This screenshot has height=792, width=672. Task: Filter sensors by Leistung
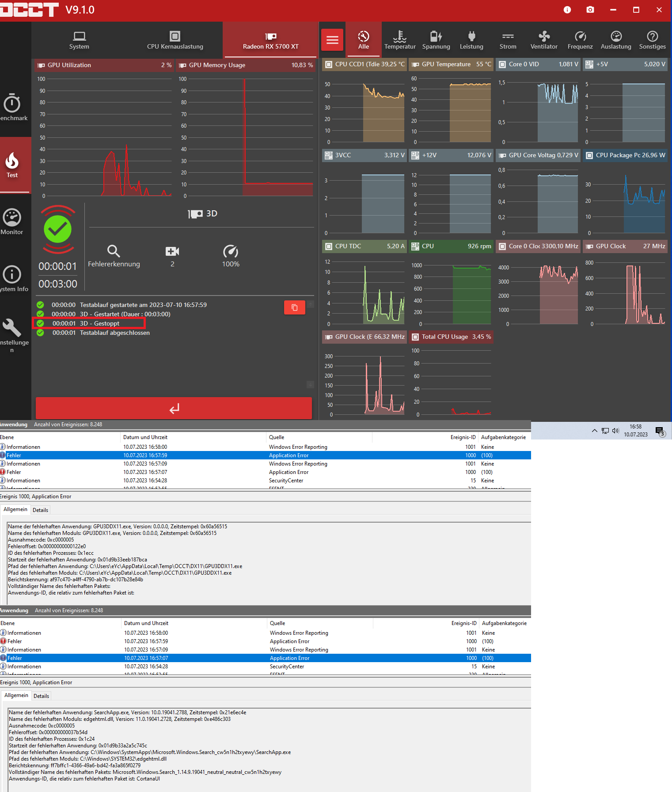(471, 40)
